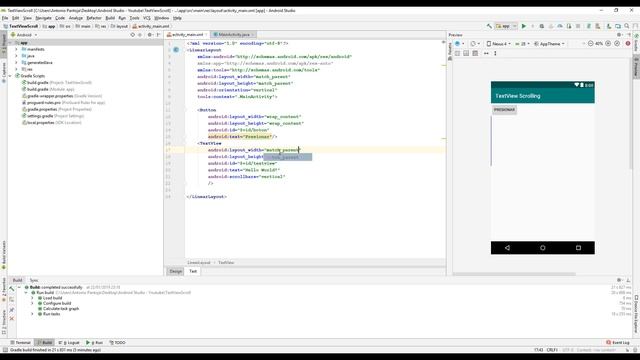Click the Home circle in preview nav bar
The height and width of the screenshot is (360, 640).
click(x=542, y=248)
